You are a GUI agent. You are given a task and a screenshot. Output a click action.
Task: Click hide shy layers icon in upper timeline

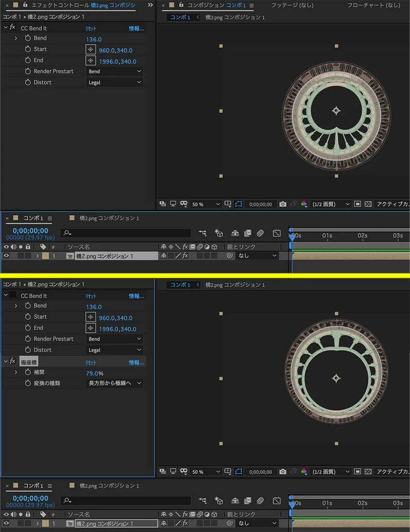click(235, 233)
